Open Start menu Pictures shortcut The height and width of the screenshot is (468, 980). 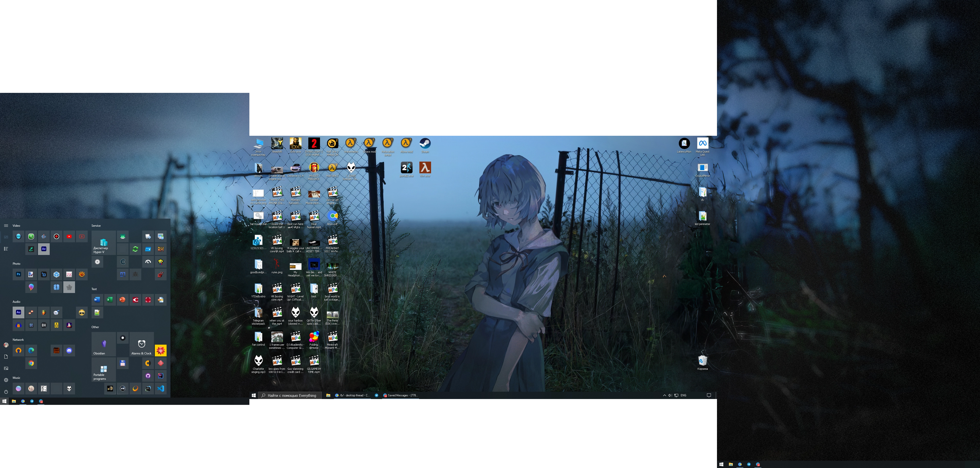tap(6, 368)
